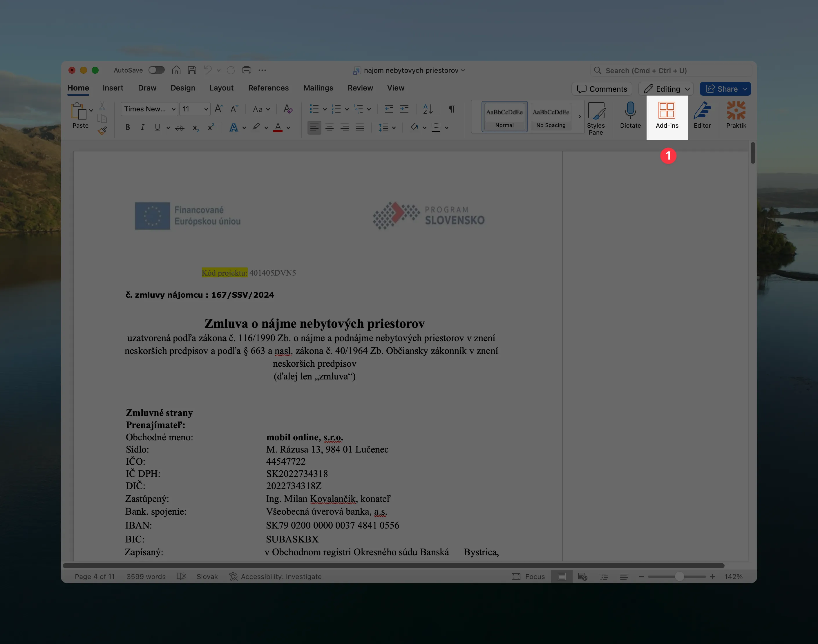Expand the font name dropdown
The image size is (818, 644).
pyautogui.click(x=173, y=109)
